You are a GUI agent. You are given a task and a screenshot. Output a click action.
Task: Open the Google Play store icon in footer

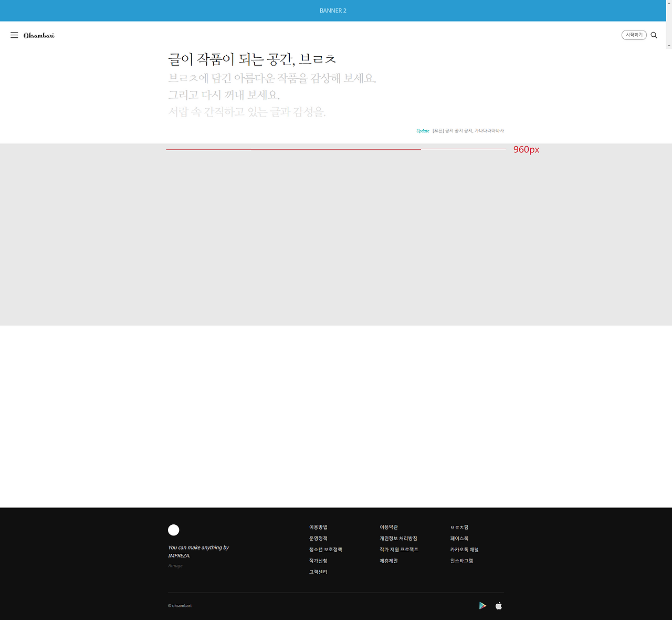pyautogui.click(x=482, y=605)
